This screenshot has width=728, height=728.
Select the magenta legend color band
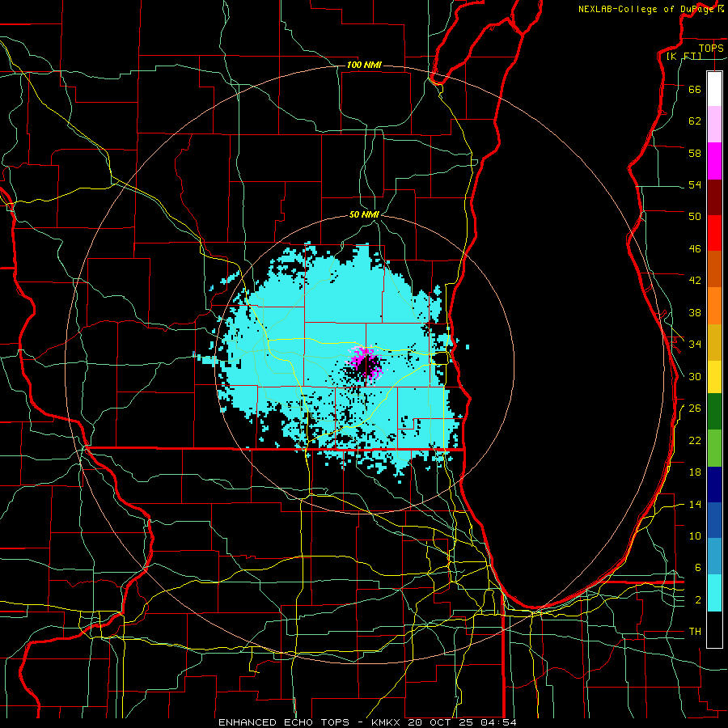tap(714, 161)
